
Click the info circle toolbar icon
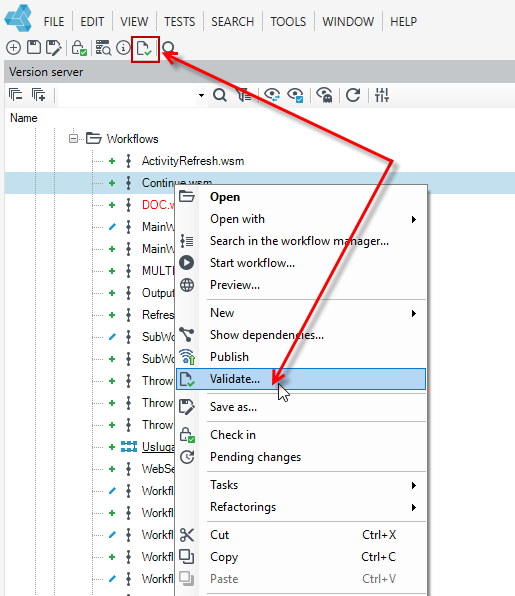(123, 48)
